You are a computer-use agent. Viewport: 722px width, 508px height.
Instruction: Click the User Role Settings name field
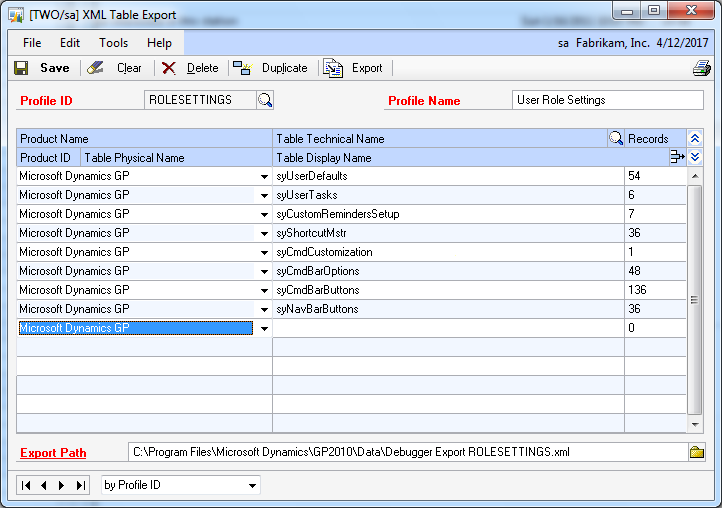click(608, 100)
